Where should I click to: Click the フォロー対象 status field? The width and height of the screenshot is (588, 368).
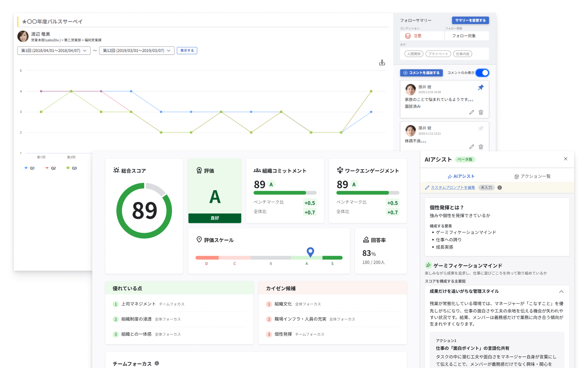click(467, 36)
